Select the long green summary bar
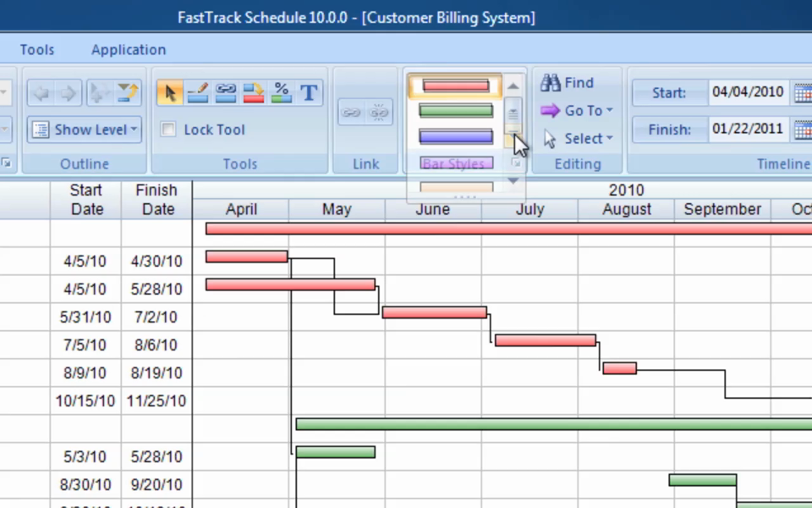The width and height of the screenshot is (812, 508). tap(553, 424)
